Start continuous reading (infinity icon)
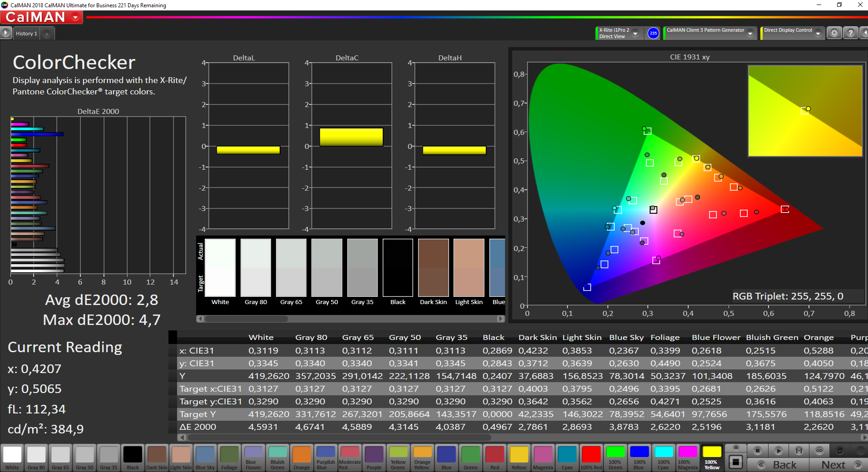Screen dimensions: 868x472 (819, 451)
